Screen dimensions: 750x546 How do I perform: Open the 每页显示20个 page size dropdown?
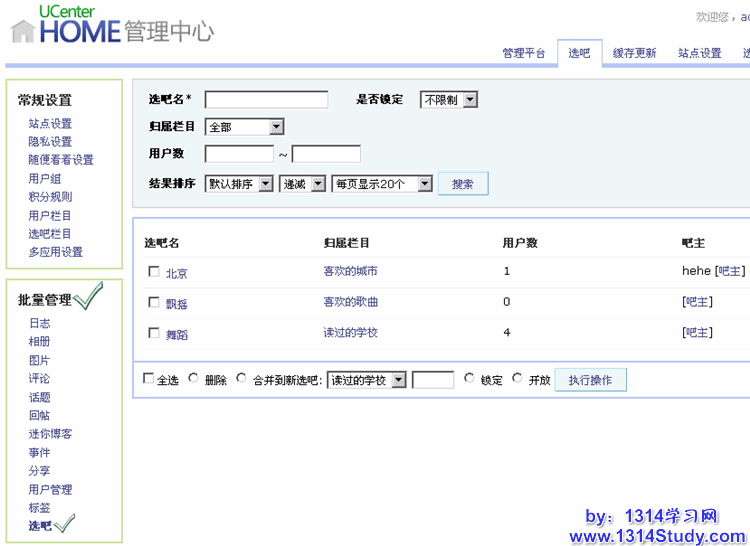point(382,184)
